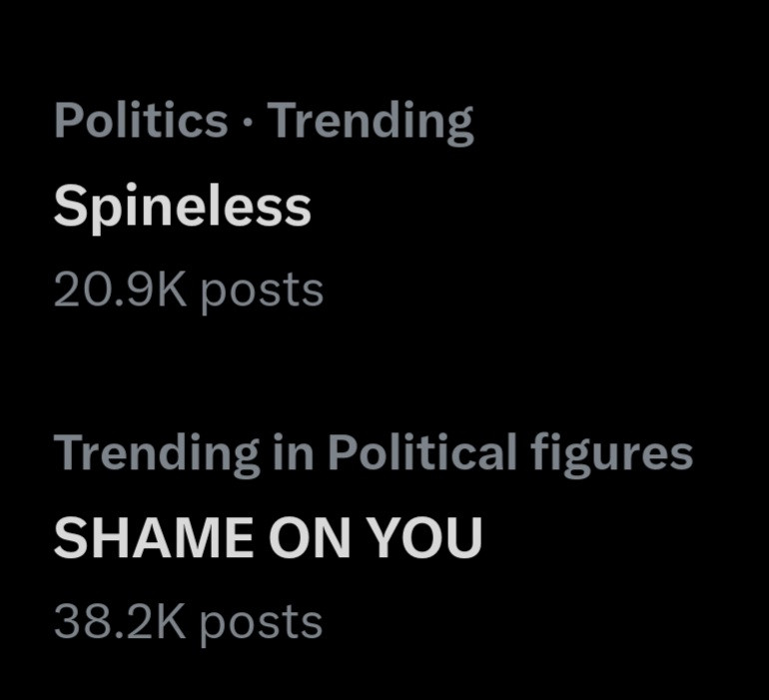Click the 38.2K posts count
Image resolution: width=769 pixels, height=700 pixels.
[188, 621]
